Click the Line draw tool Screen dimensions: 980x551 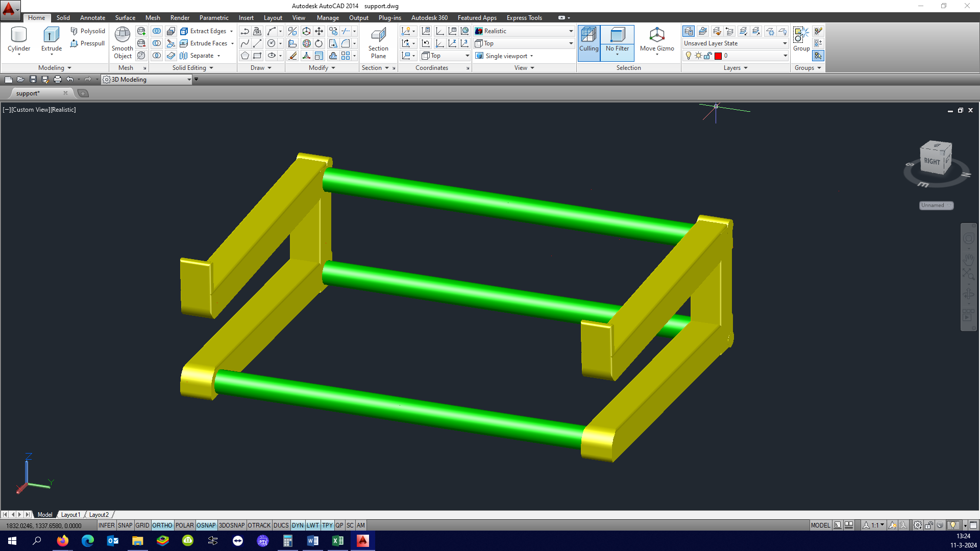tap(257, 43)
